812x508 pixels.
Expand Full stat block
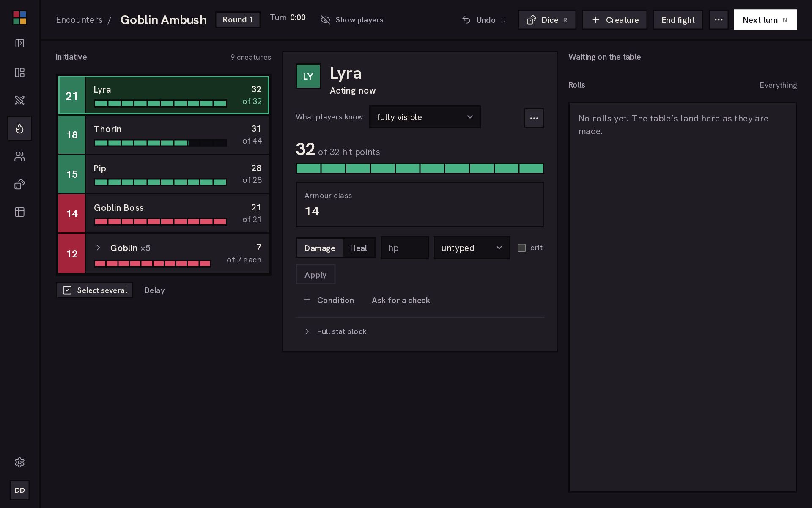click(x=335, y=331)
